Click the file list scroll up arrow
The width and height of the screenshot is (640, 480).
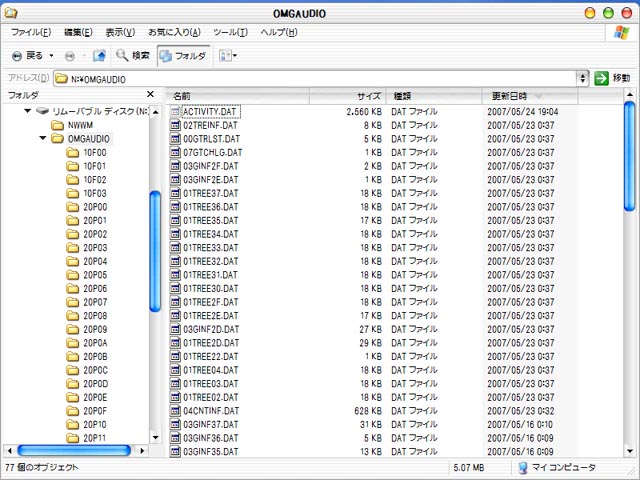pos(630,95)
